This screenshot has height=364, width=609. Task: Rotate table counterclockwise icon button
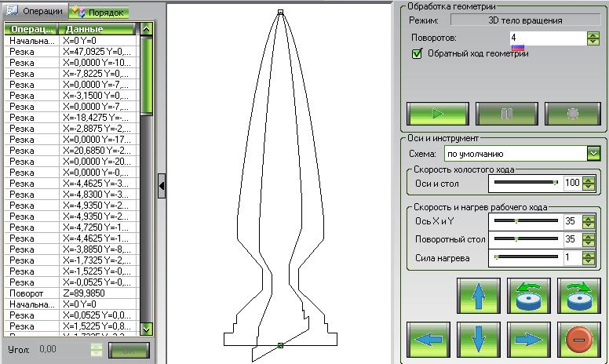[529, 296]
